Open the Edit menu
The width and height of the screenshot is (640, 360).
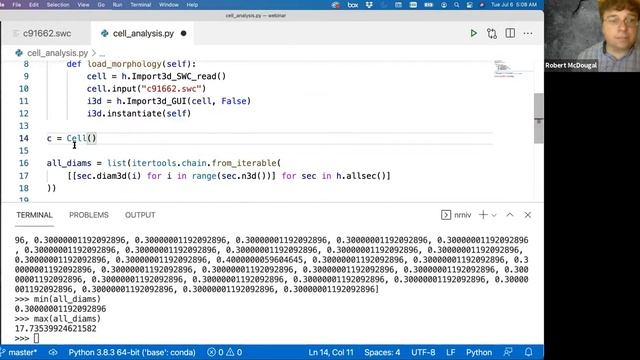(34, 5)
